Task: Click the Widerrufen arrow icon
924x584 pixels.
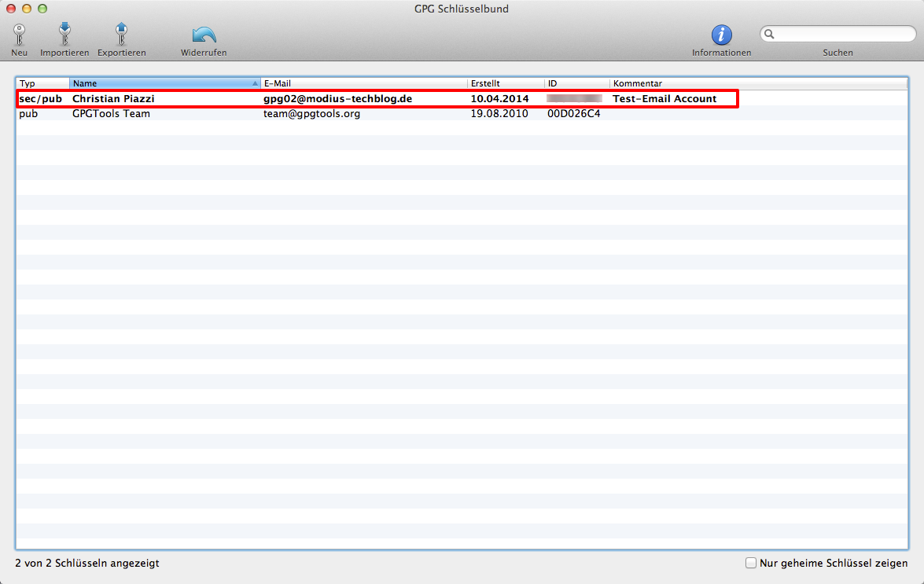Action: (204, 35)
